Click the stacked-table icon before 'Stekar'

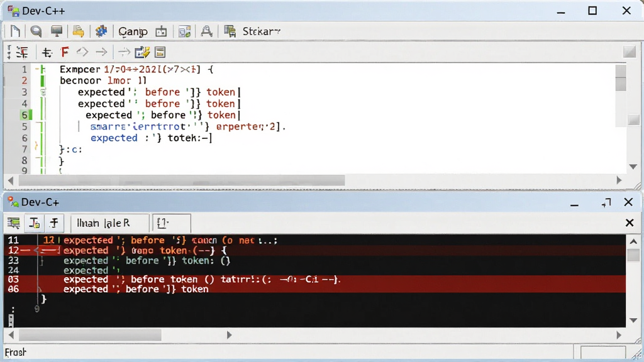tap(230, 31)
